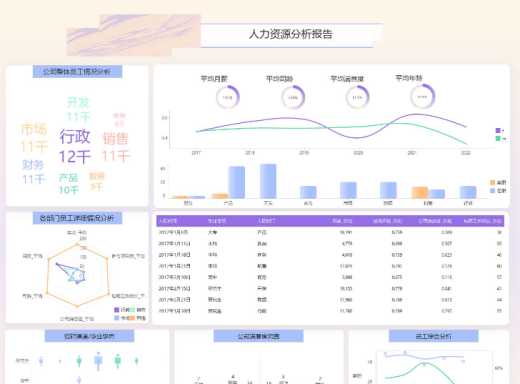
Task: Click the 平均年龄 circular gauge
Action: coord(422,96)
